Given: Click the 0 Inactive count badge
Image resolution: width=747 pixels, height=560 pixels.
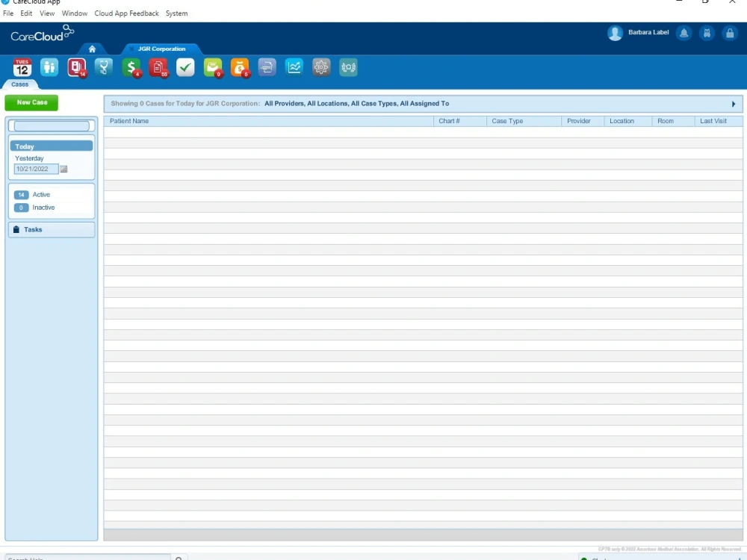Looking at the screenshot, I should [21, 208].
